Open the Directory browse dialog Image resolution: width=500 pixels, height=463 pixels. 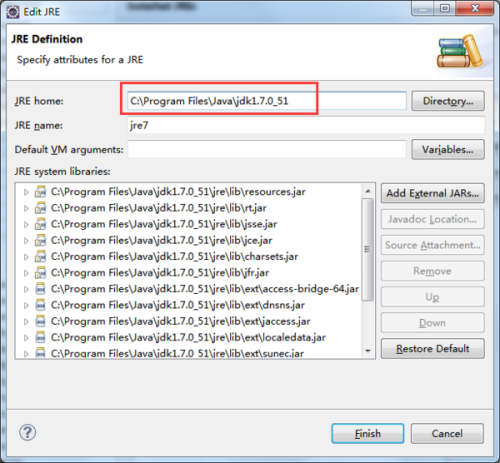point(448,101)
